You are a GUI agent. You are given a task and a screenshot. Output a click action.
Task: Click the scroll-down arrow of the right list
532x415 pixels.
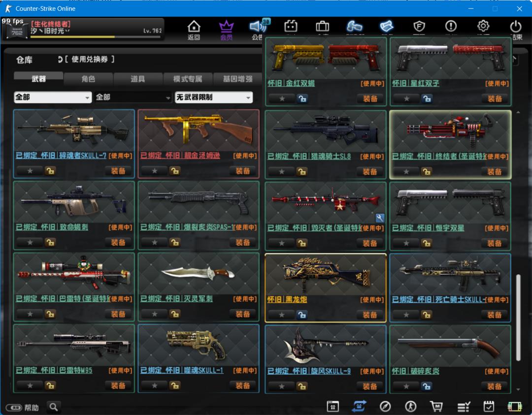click(518, 389)
